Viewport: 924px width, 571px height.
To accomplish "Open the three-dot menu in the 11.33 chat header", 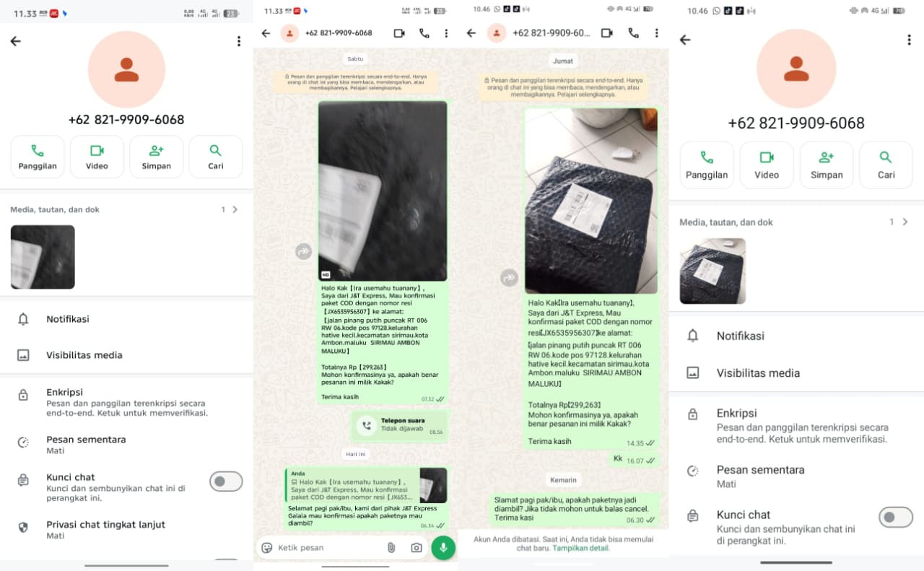I will point(446,33).
